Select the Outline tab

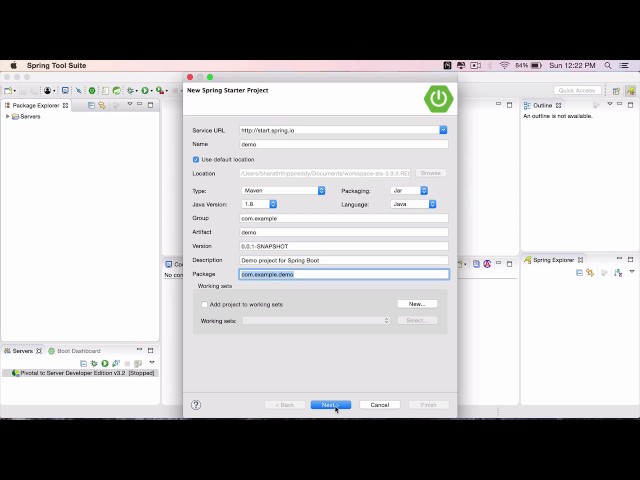(x=542, y=105)
